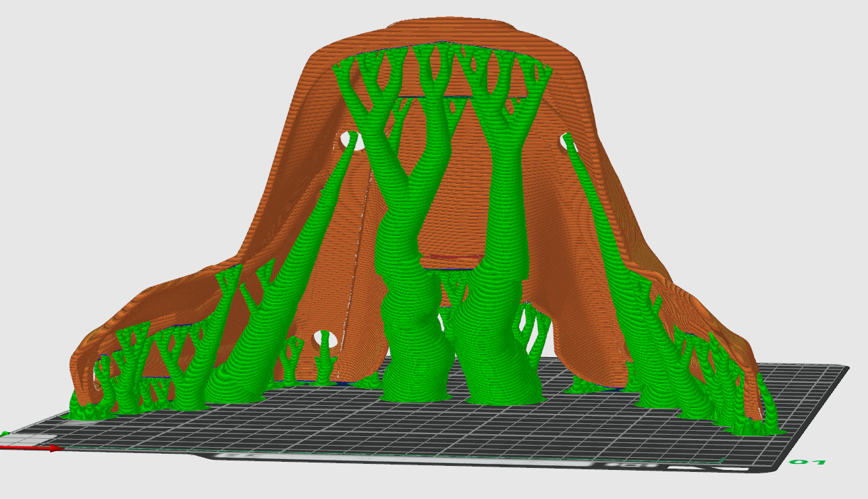Select the upper-left round hole in orange model

point(352,140)
